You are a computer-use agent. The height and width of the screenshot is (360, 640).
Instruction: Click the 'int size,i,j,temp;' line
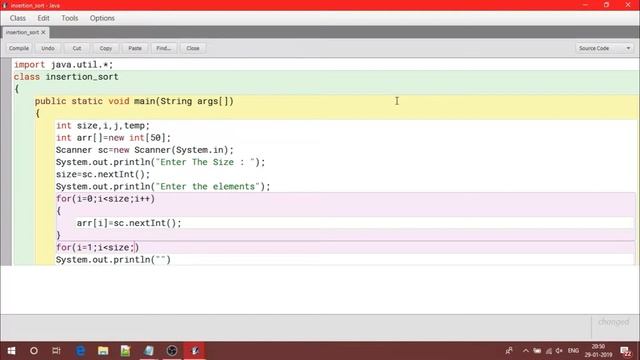tap(103, 126)
